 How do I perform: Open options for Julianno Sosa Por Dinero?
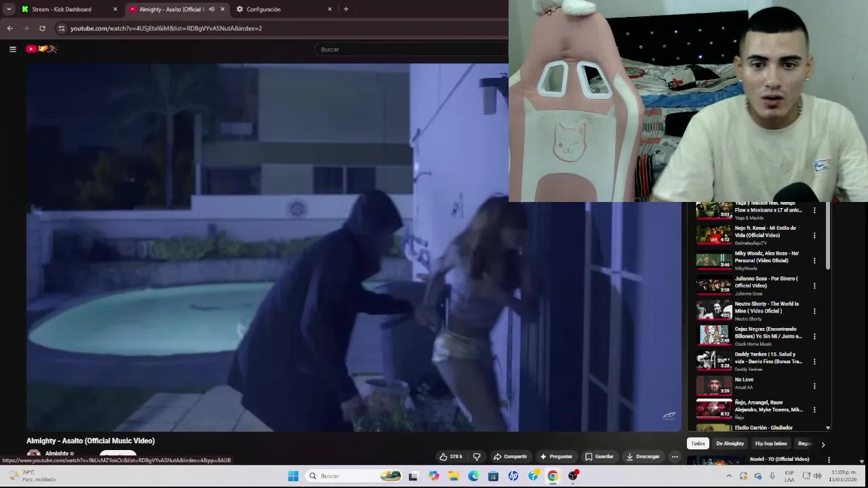click(814, 285)
